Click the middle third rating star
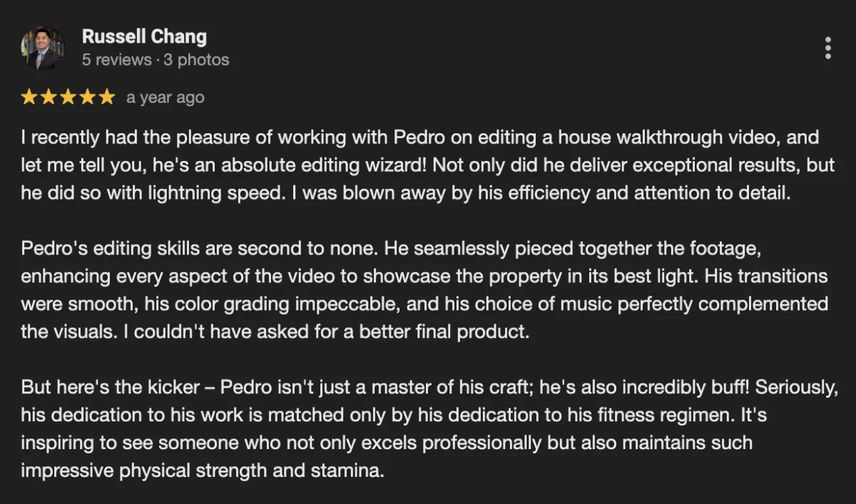The image size is (856, 504). pos(68,97)
